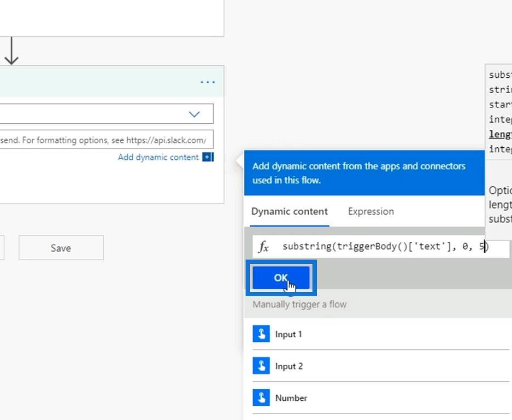Expand the channel dropdown chevron
This screenshot has width=512, height=420.
coord(194,114)
